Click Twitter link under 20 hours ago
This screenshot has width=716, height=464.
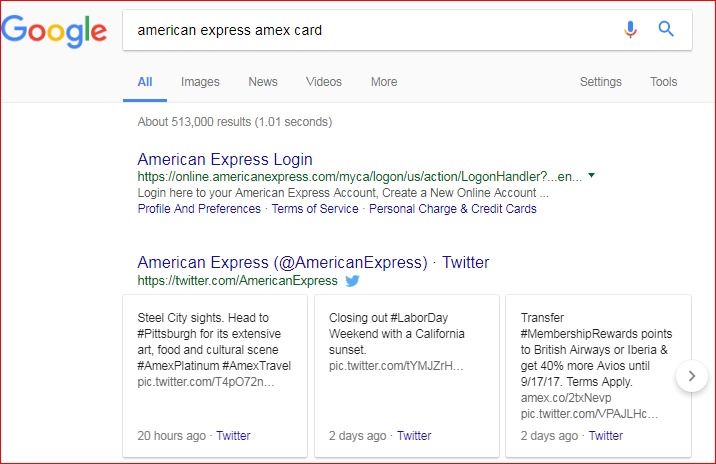coord(233,436)
